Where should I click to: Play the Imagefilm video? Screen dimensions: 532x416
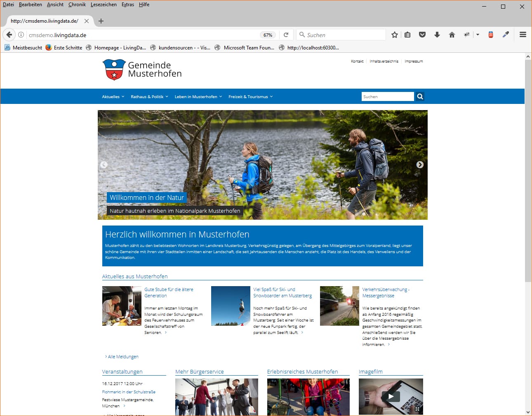[391, 397]
